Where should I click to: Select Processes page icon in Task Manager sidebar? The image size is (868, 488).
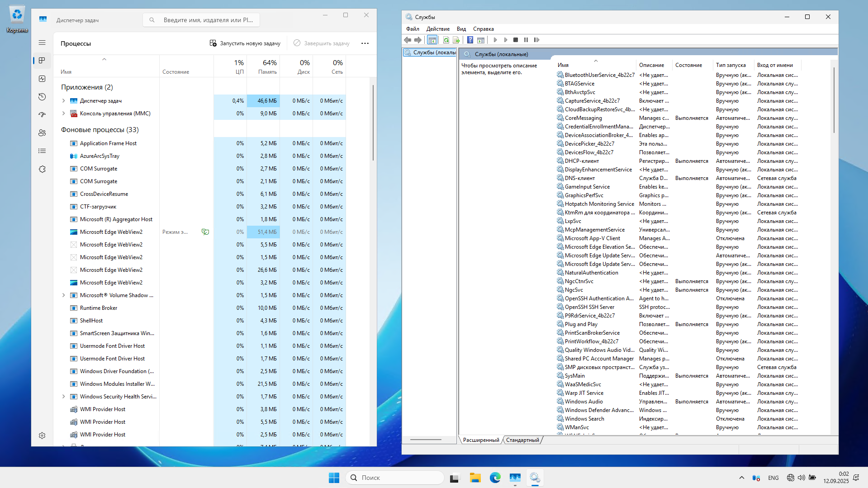[x=42, y=61]
